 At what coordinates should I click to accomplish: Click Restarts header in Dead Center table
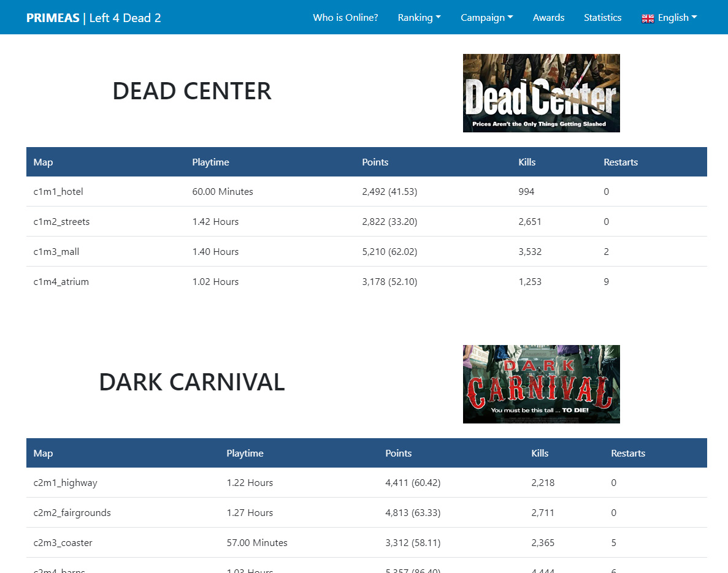point(621,162)
